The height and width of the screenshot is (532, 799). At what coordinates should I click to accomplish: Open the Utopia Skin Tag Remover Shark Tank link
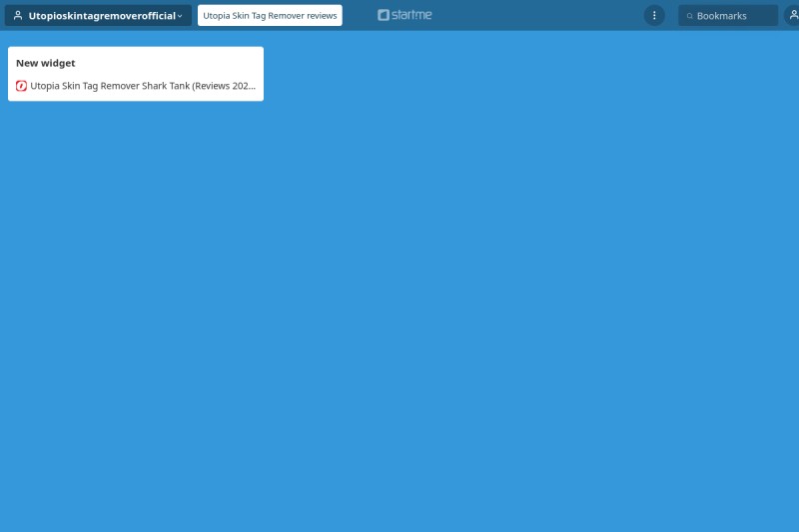[x=143, y=86]
